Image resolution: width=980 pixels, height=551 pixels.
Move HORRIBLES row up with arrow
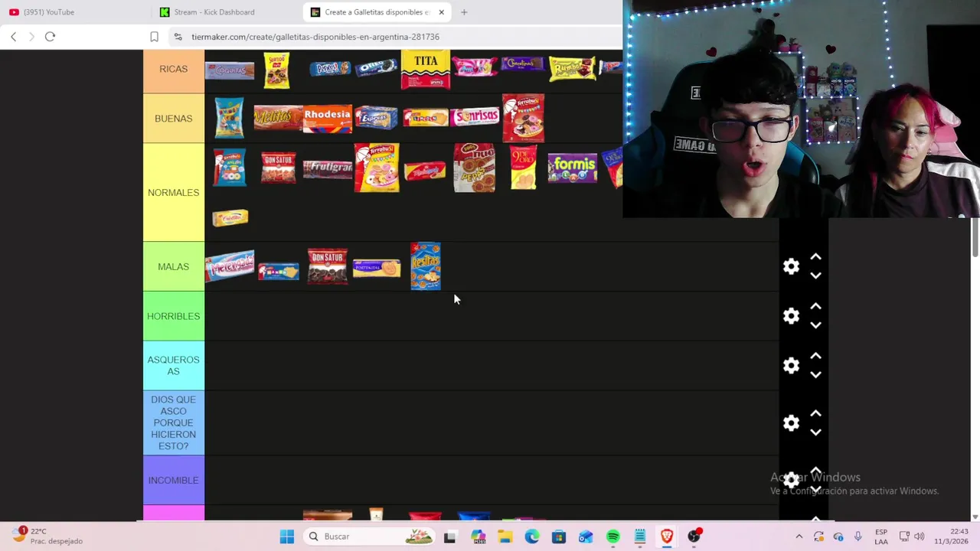click(x=816, y=307)
